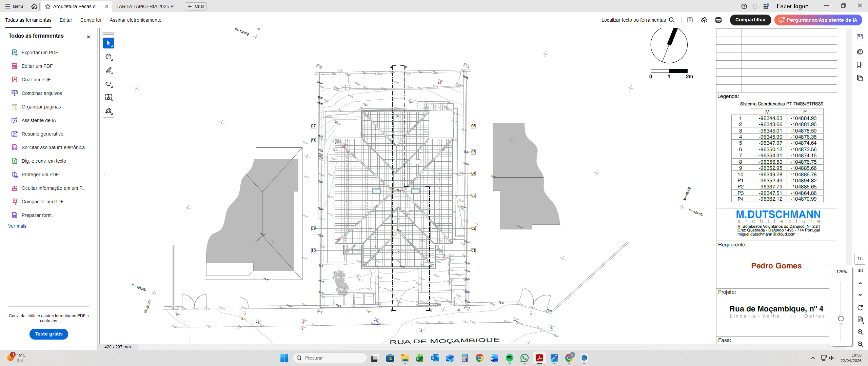Open the bookmarks panel icon
The height and width of the screenshot is (366, 868).
pos(860,65)
